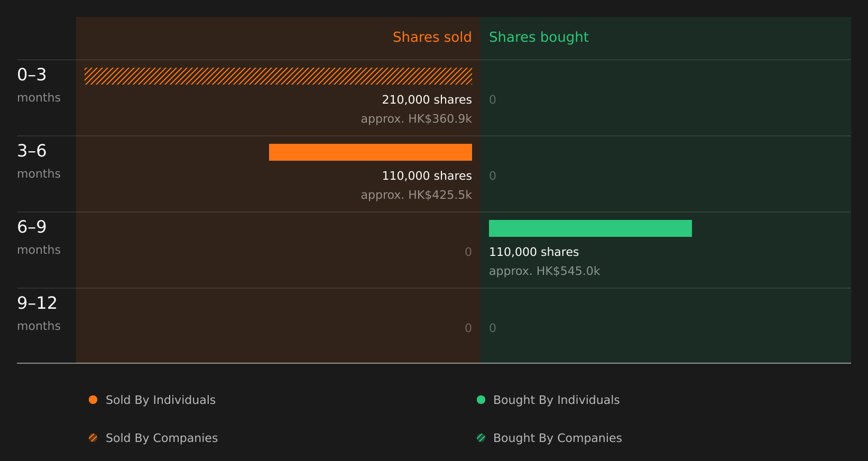Toggle the Sold By Companies legend label
The width and height of the screenshot is (868, 461).
click(x=162, y=438)
